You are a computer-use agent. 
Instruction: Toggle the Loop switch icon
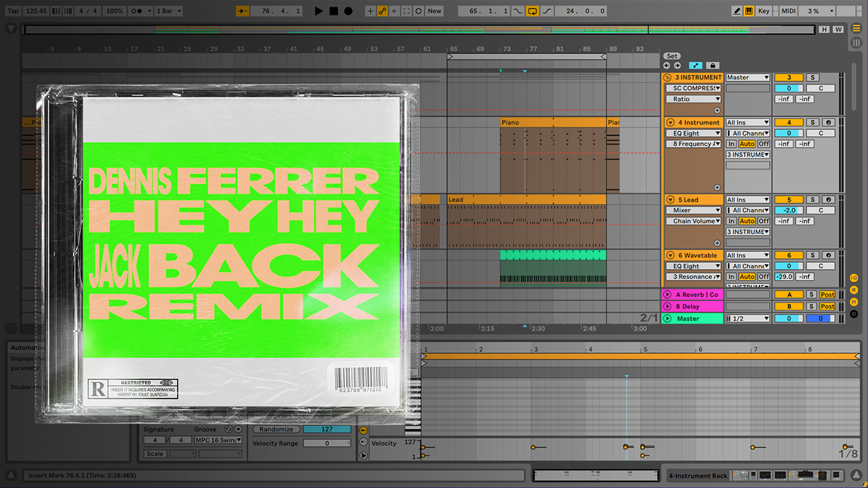(532, 11)
